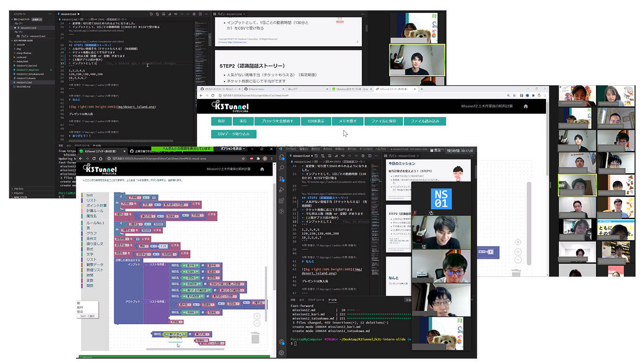This screenshot has width=644, height=362.
Task: Click the ブロックを全部消す button
Action: [277, 121]
